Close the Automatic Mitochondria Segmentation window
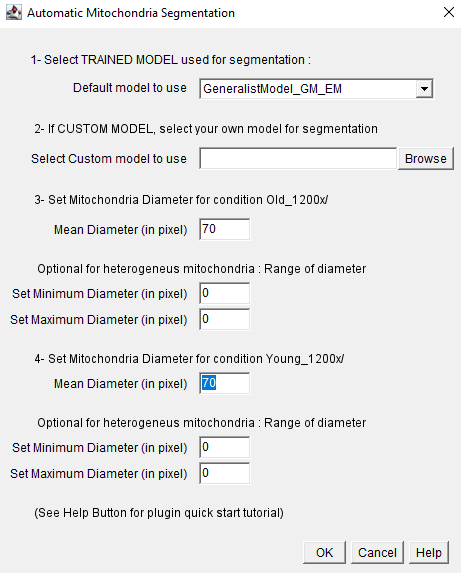461x573 pixels. click(449, 12)
